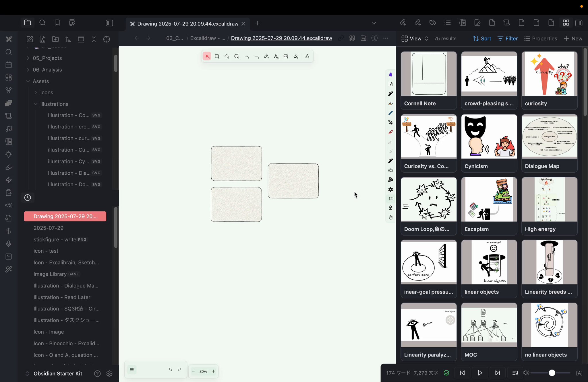Viewport: 588px width, 382px height.
Task: Select the freedraw Pencil tool
Action: coord(266,56)
